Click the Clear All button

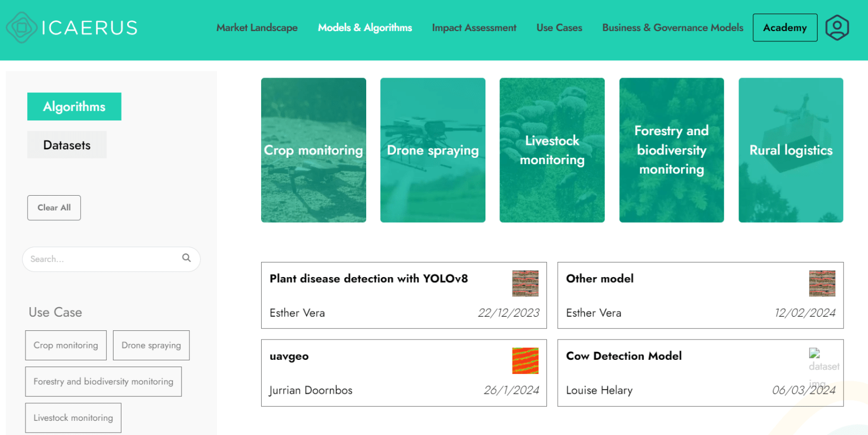click(x=54, y=208)
